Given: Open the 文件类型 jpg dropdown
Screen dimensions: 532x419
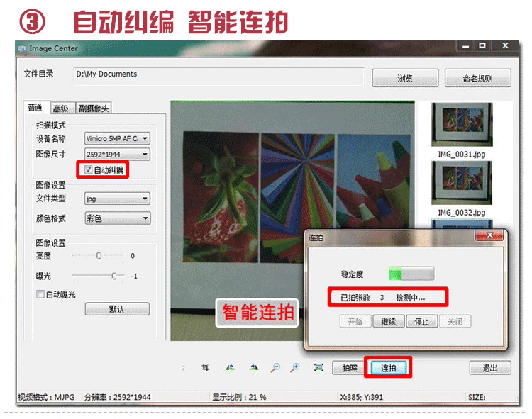Looking at the screenshot, I should click(x=117, y=199).
